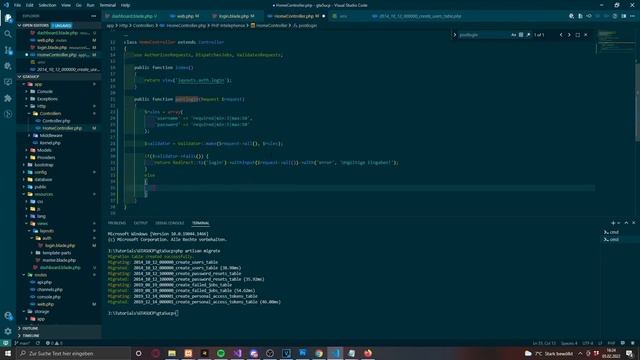This screenshot has height=360, width=640.
Task: Expand the bootstrap folder
Action: pos(44,165)
